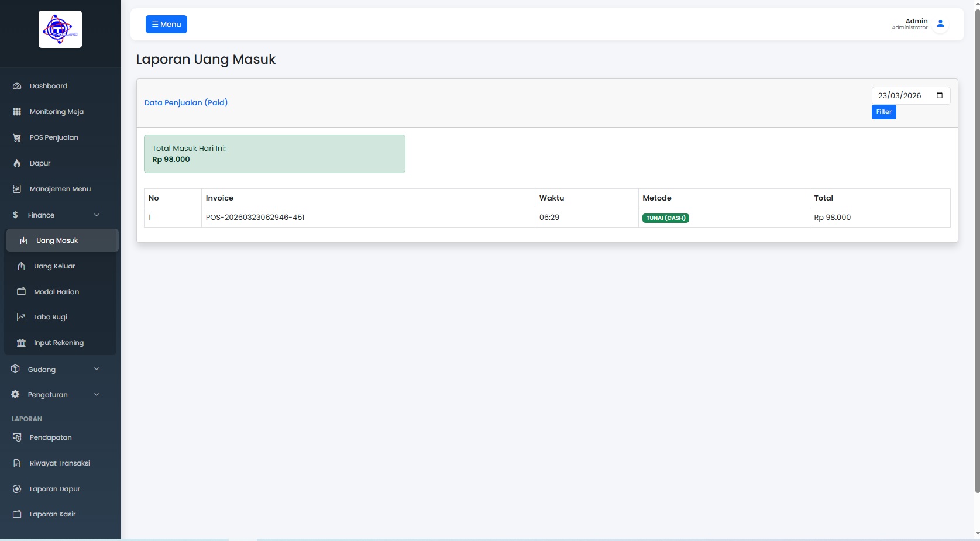The height and width of the screenshot is (541, 980).
Task: Expand the Gudang submenu chevron
Action: [x=97, y=369]
